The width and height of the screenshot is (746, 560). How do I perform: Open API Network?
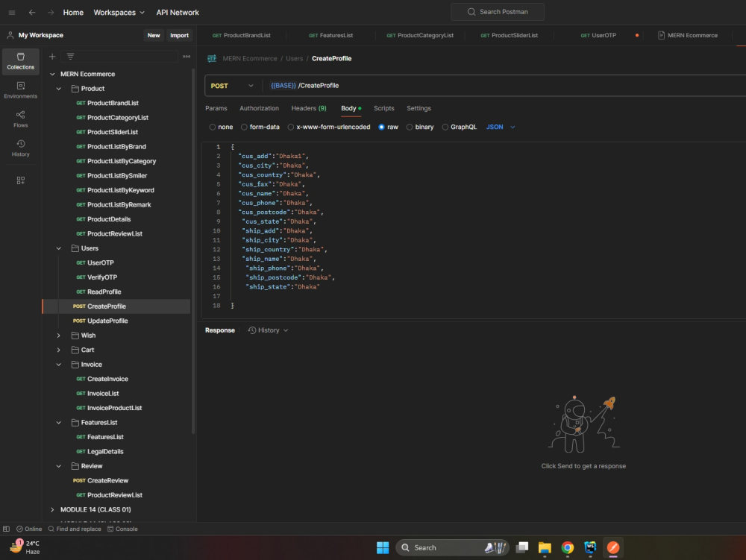[178, 13]
